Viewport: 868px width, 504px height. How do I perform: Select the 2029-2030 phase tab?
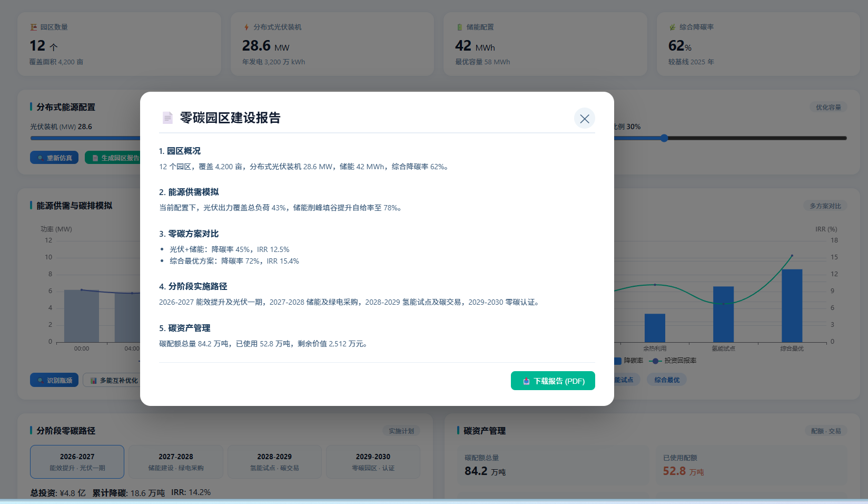[x=373, y=462]
